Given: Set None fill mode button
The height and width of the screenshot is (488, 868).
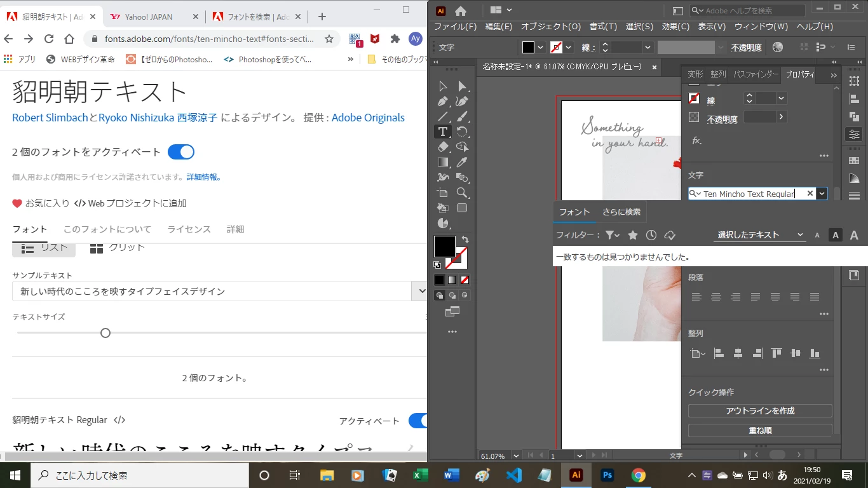Looking at the screenshot, I should [465, 280].
